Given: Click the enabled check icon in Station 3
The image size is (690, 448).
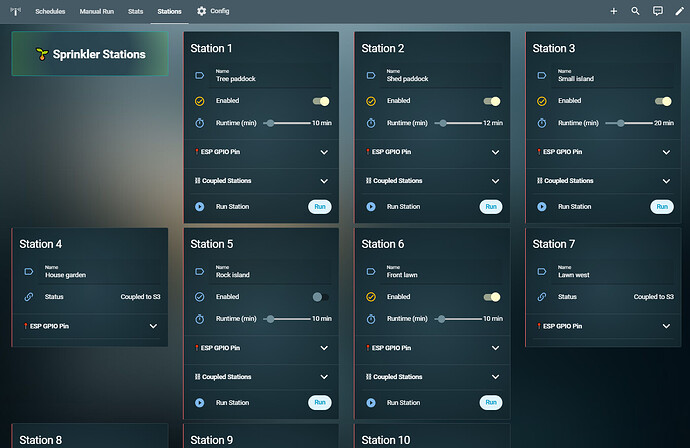Looking at the screenshot, I should point(542,101).
